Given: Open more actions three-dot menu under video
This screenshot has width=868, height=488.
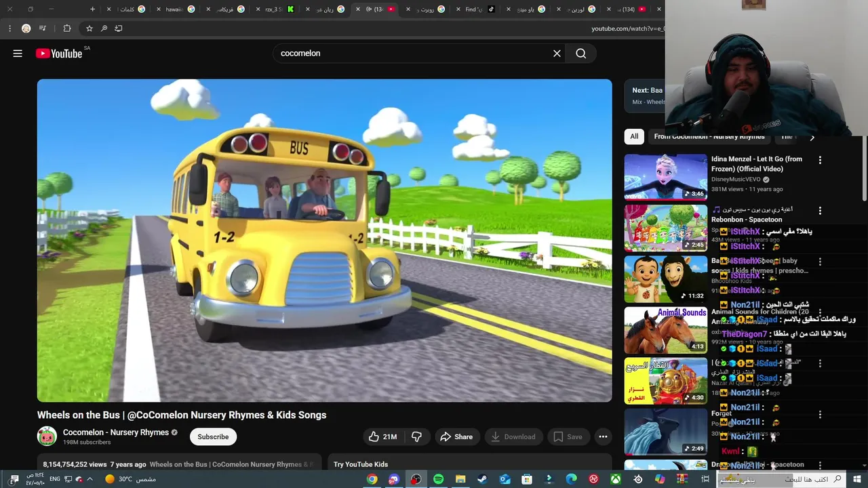Looking at the screenshot, I should tap(603, 437).
